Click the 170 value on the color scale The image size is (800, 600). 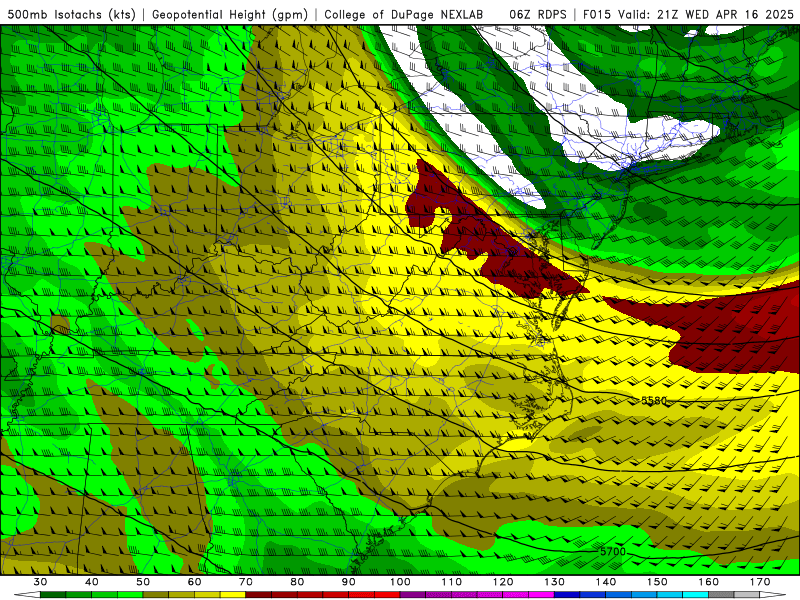point(760,582)
